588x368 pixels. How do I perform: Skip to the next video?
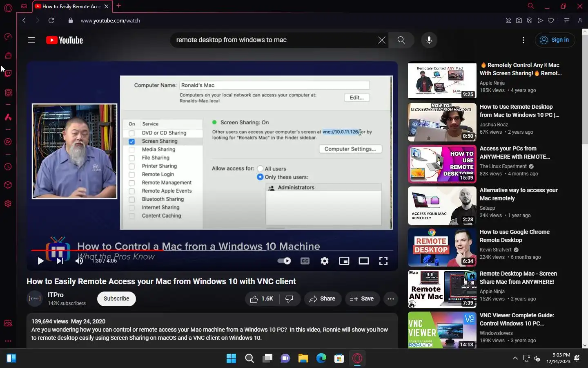tap(60, 261)
